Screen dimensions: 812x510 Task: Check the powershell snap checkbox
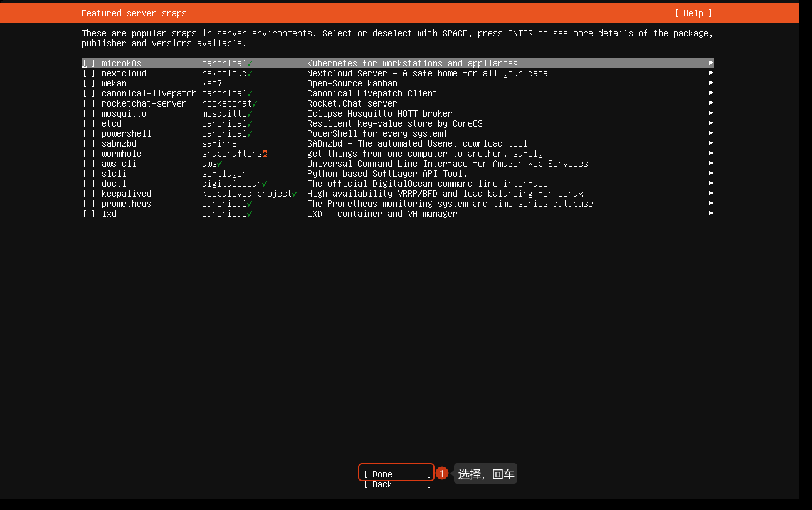click(x=89, y=133)
